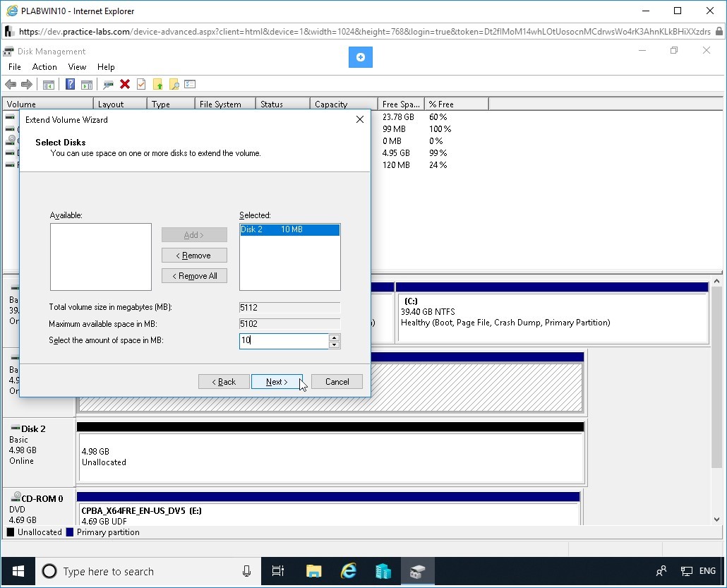The height and width of the screenshot is (588, 727).
Task: Click the Total volume size value 5112
Action: [290, 308]
